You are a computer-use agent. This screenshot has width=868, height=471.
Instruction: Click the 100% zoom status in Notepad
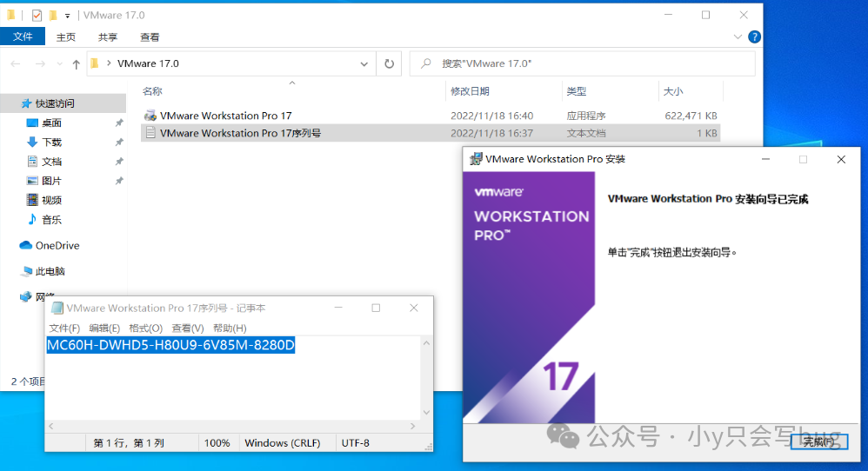pos(217,443)
